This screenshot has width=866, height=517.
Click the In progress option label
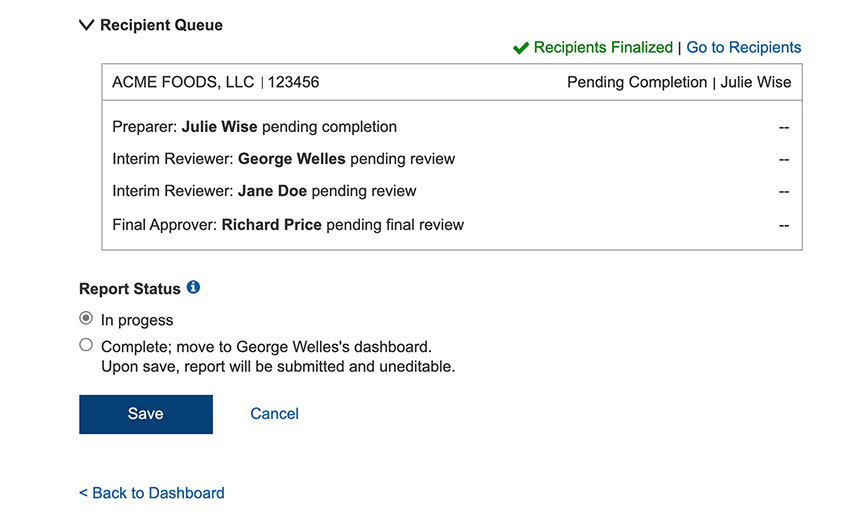[x=137, y=321]
